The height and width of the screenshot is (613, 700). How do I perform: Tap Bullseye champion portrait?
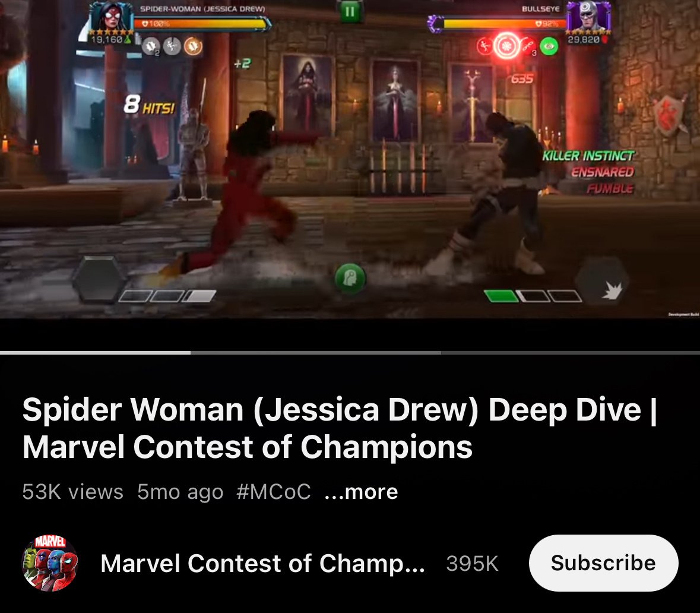(x=589, y=16)
